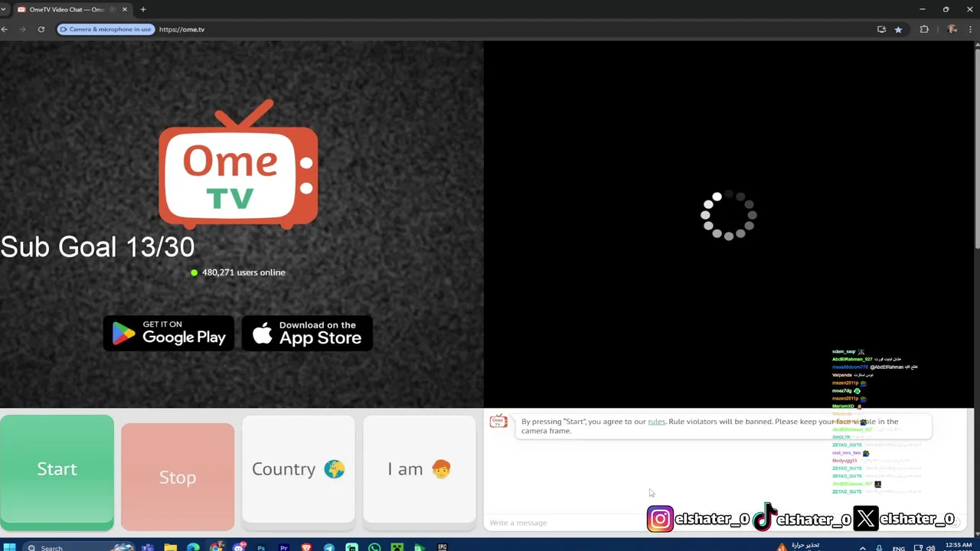Click the Stop button

point(178,477)
